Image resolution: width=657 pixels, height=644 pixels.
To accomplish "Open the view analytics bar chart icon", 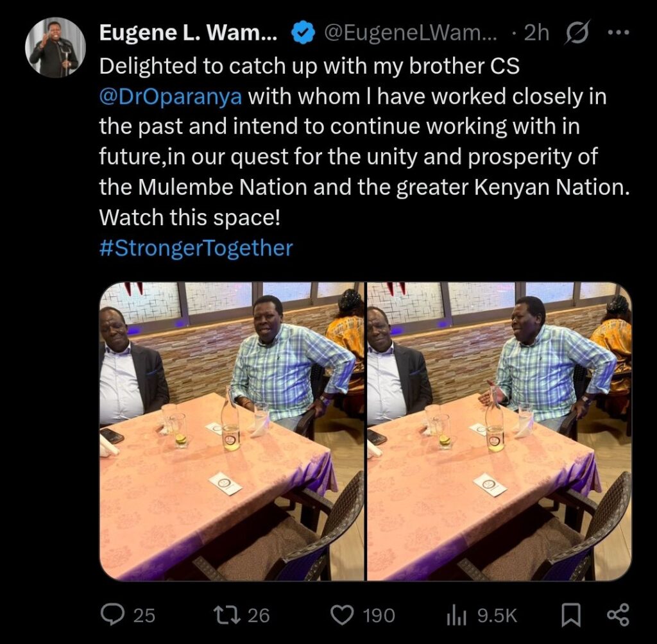I will [454, 615].
